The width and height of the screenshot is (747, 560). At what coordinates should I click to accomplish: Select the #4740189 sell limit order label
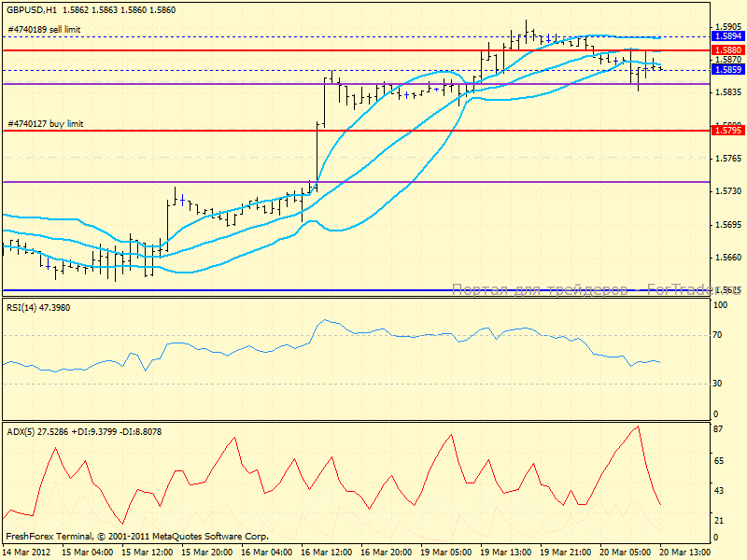click(x=45, y=30)
